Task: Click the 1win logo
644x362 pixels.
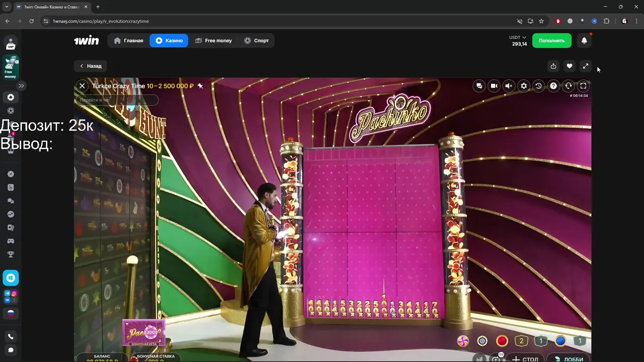Action: point(87,41)
